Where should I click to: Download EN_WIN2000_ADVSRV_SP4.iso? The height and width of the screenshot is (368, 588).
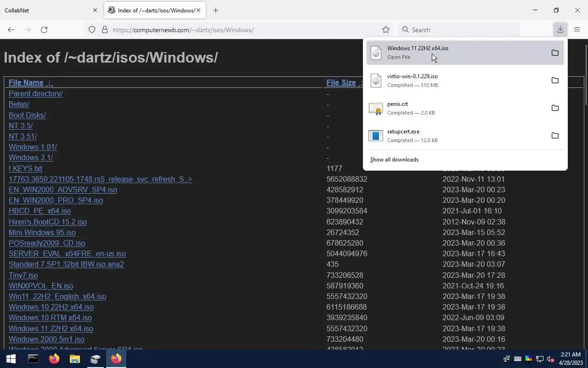click(x=63, y=190)
